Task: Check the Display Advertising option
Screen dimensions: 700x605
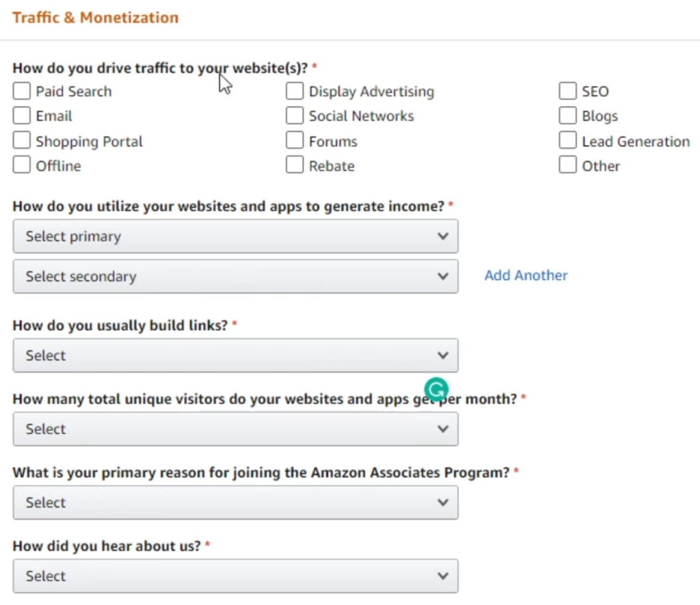Action: tap(295, 92)
